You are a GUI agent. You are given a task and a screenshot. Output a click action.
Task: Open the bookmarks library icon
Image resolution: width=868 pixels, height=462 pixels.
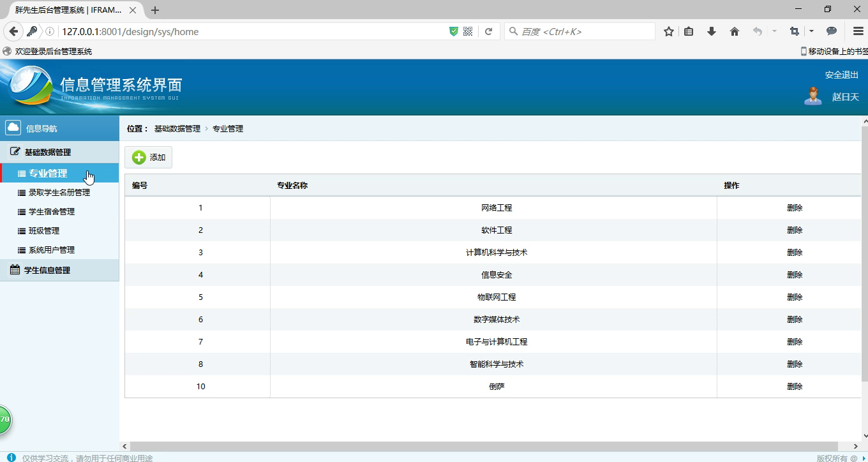[689, 31]
